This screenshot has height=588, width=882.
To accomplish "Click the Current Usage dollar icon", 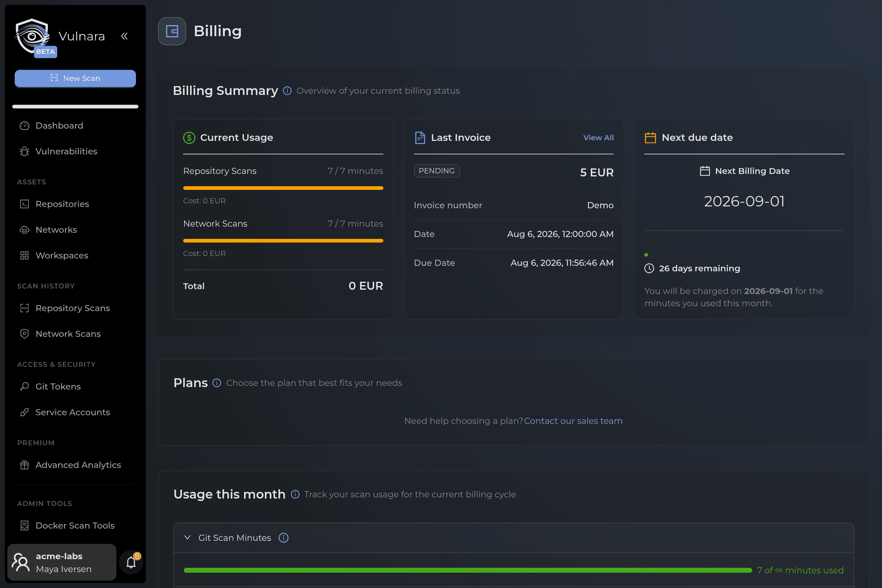I will click(x=189, y=138).
